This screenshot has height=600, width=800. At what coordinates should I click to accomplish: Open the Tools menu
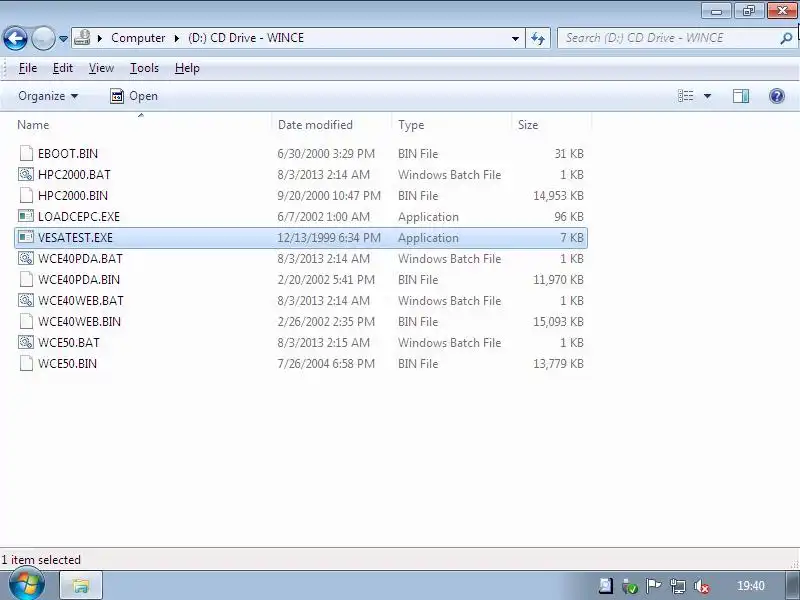144,68
